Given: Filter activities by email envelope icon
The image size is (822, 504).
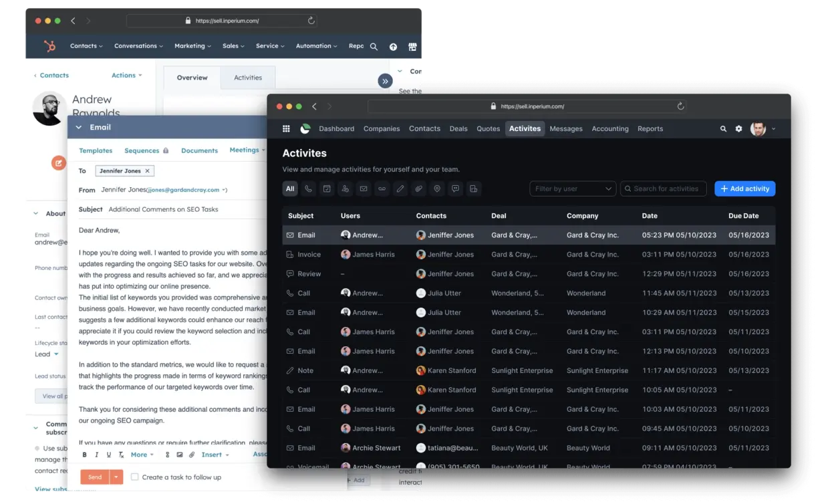Looking at the screenshot, I should [x=364, y=189].
